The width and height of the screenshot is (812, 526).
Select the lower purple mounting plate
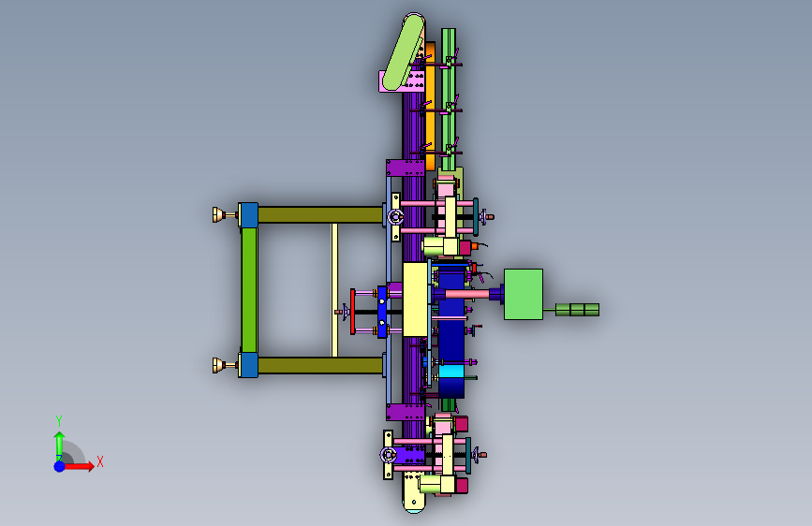point(406,412)
